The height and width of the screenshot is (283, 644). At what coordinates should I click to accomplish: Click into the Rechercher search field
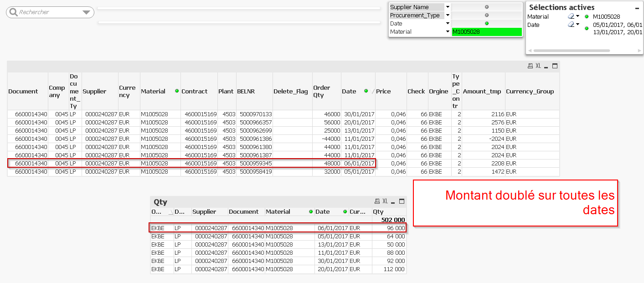tap(49, 12)
